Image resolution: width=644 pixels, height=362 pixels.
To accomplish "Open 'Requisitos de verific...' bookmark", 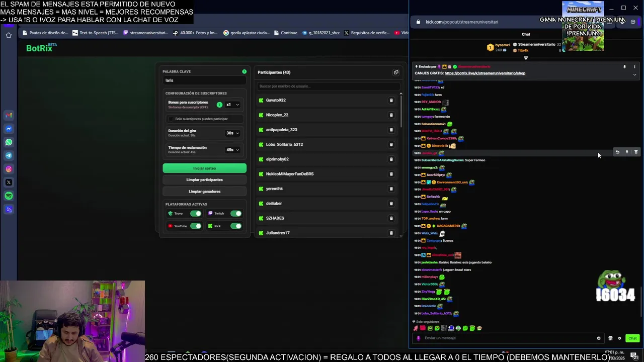I will click(366, 33).
